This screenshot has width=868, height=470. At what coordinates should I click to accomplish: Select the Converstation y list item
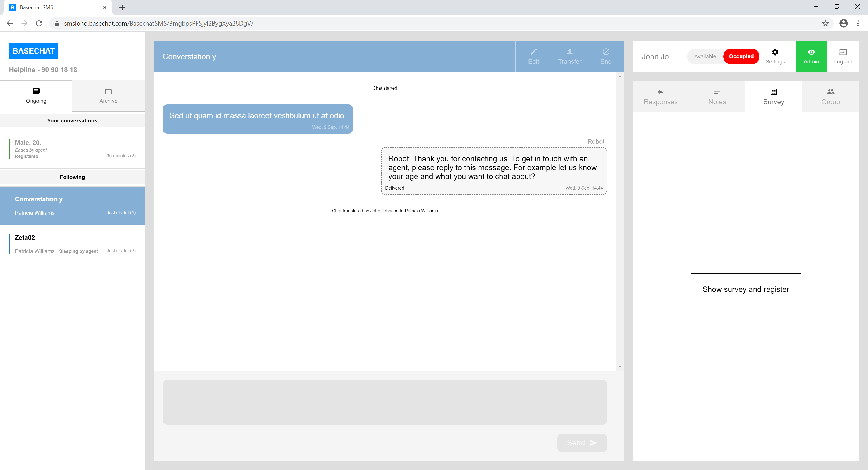coord(72,206)
